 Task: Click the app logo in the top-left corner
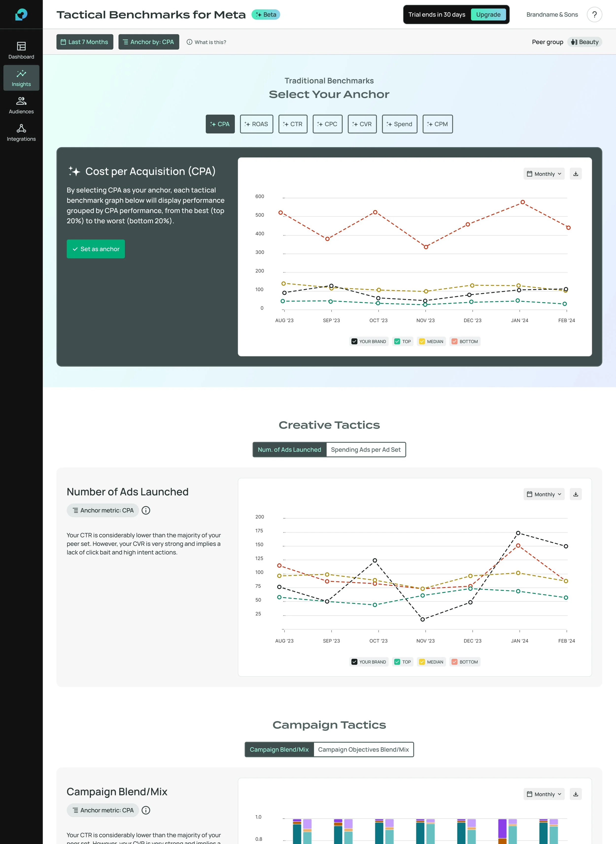(x=21, y=14)
